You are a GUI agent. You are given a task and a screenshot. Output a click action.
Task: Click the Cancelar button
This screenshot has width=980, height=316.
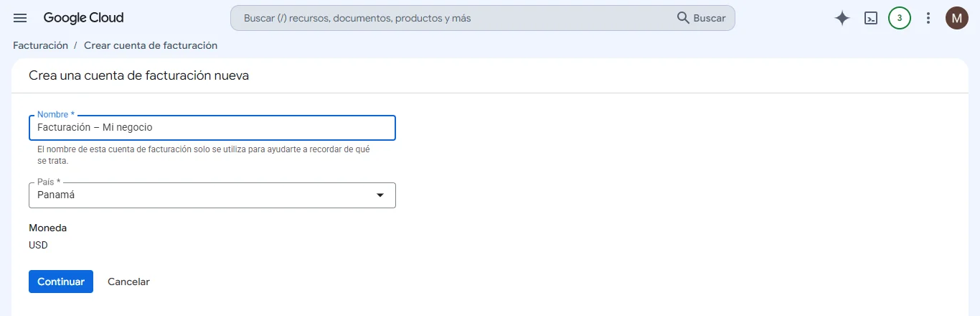[x=128, y=282]
